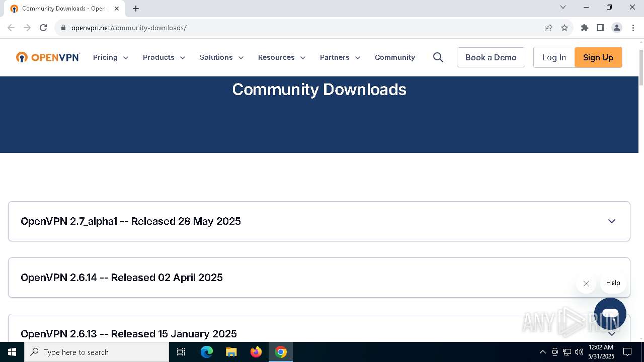
Task: Open the Chrome profile avatar
Action: (617, 28)
